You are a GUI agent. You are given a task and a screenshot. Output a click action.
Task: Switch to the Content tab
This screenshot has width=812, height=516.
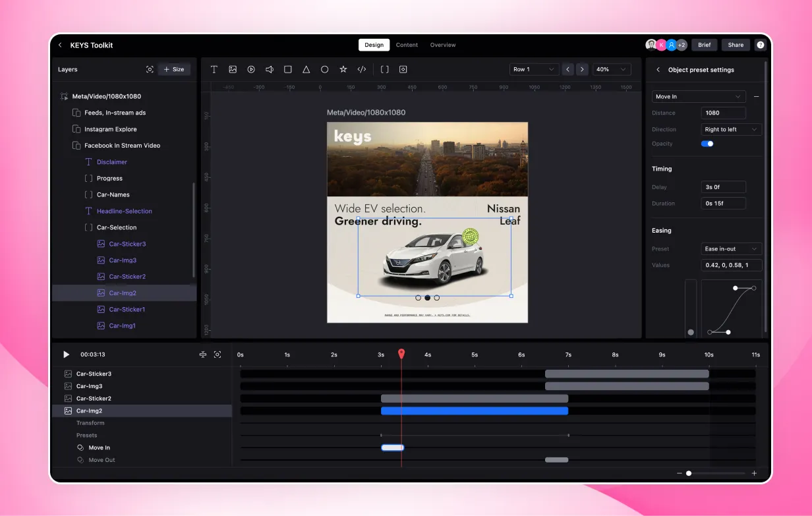tap(407, 45)
